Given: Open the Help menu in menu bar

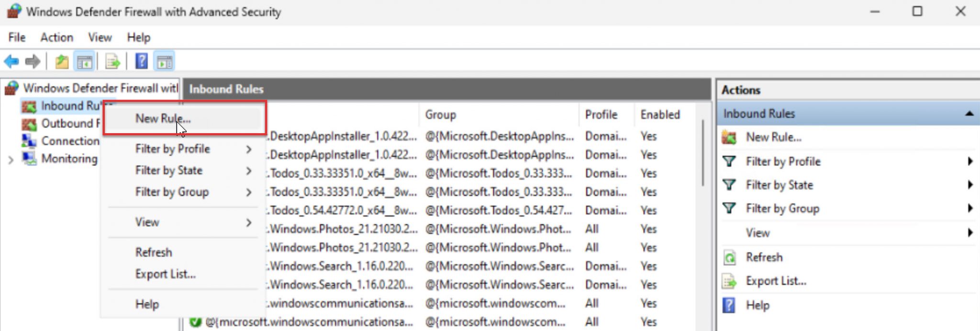Looking at the screenshot, I should coord(138,37).
